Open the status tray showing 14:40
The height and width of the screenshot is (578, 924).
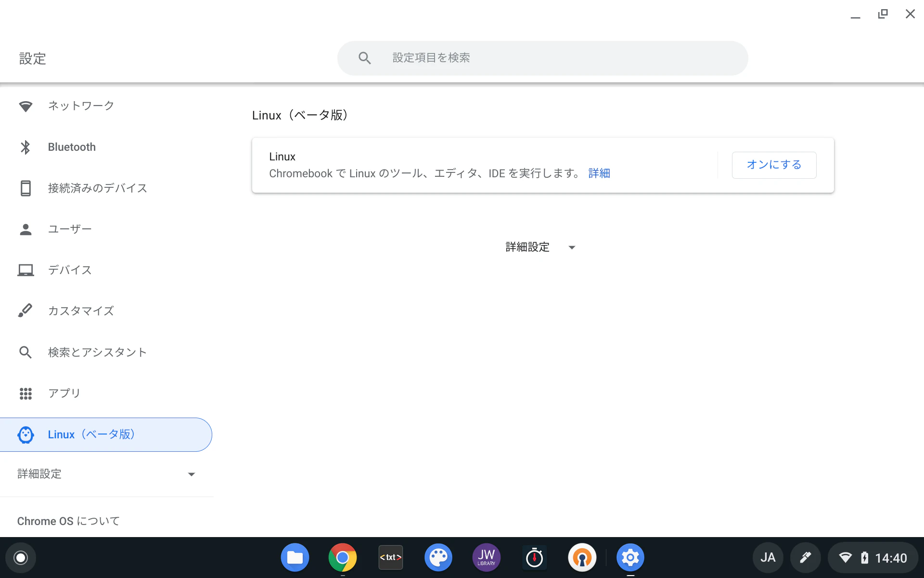(873, 558)
